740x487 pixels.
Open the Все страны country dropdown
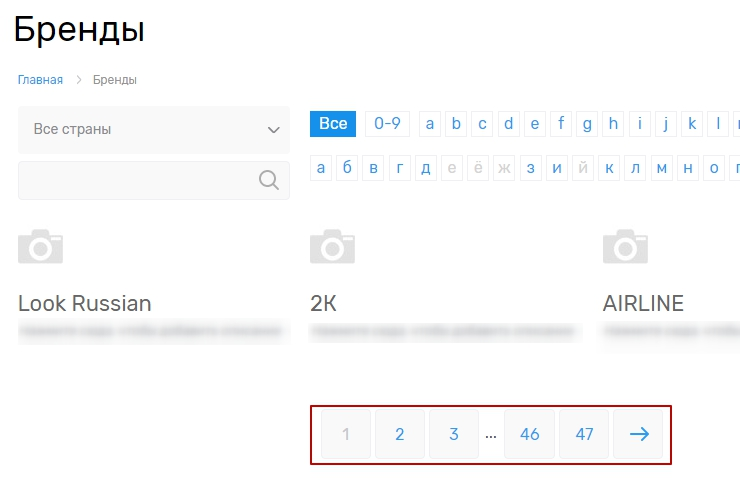pos(154,130)
